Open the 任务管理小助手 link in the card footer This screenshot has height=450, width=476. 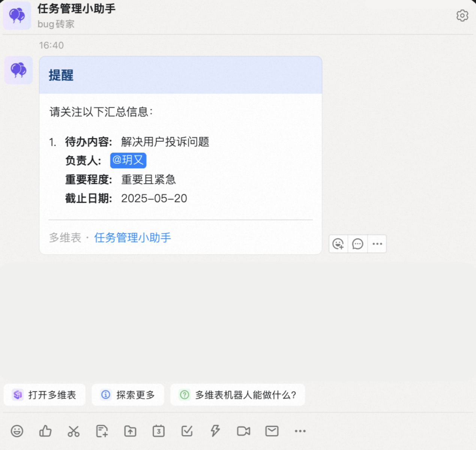(x=132, y=238)
